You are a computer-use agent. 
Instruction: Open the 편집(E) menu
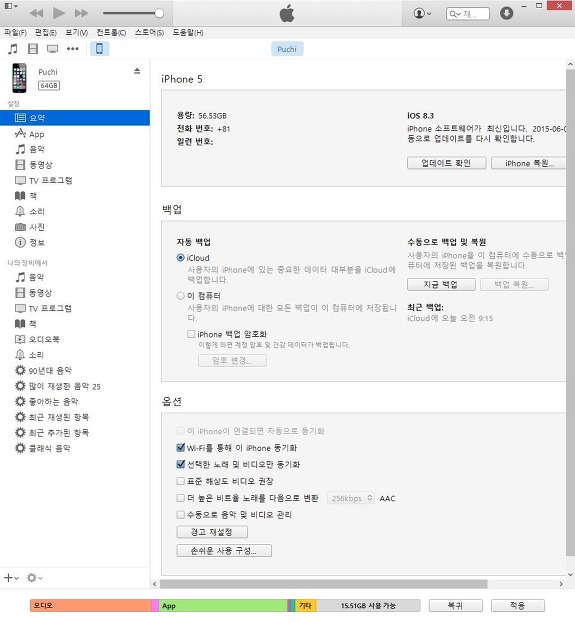46,33
